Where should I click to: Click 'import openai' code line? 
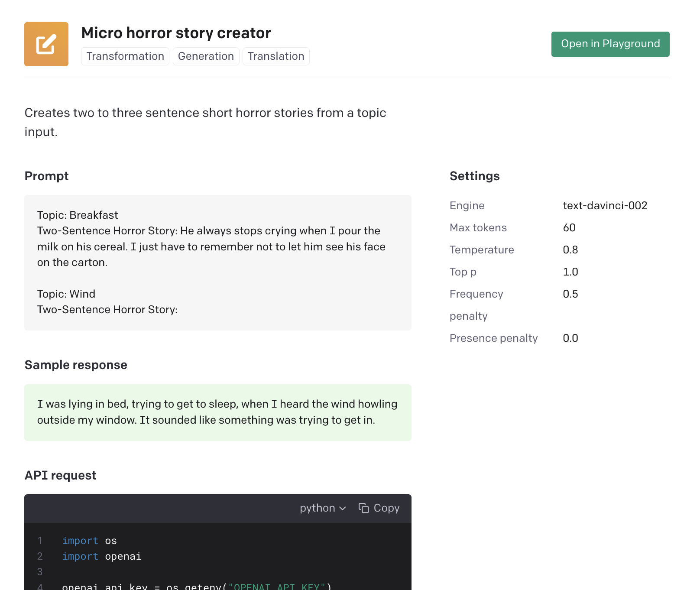102,556
